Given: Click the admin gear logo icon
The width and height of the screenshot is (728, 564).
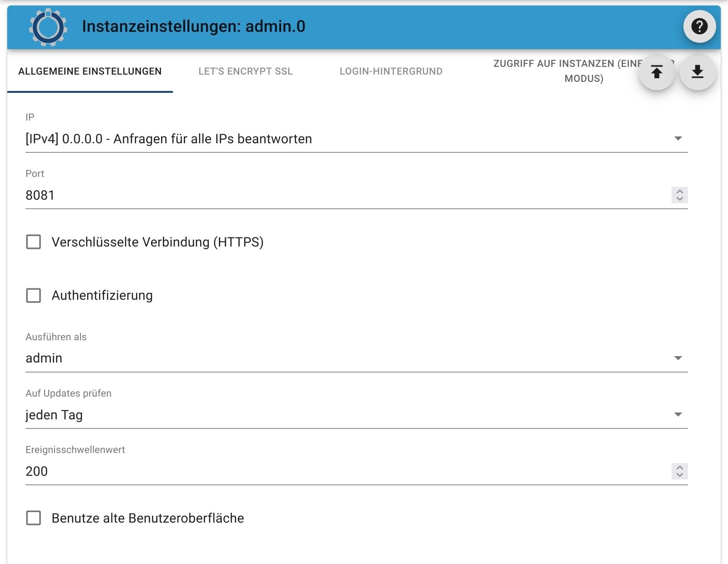Looking at the screenshot, I should click(48, 27).
